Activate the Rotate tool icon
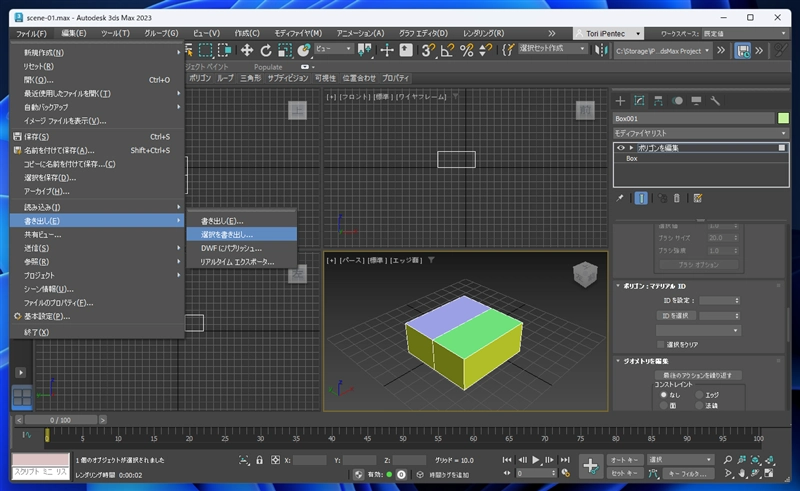The height and width of the screenshot is (491, 800). (x=266, y=50)
